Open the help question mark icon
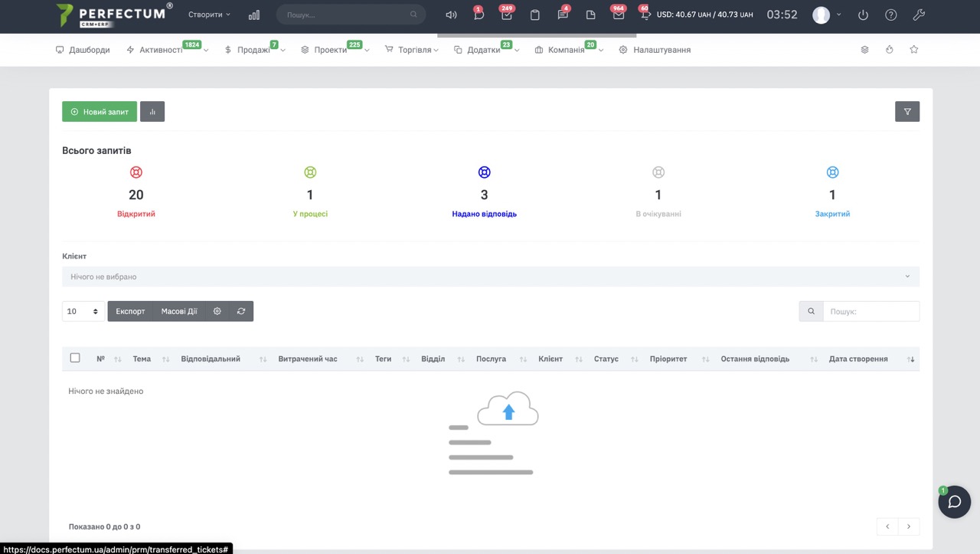980x554 pixels. (x=891, y=15)
